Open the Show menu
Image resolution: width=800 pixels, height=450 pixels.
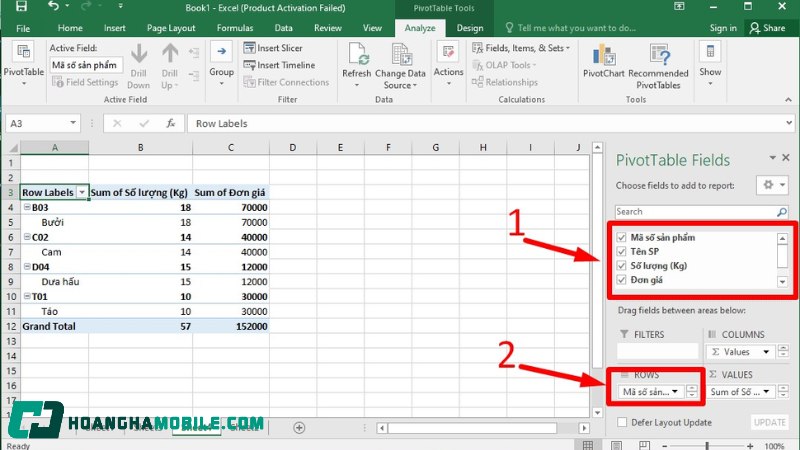710,64
